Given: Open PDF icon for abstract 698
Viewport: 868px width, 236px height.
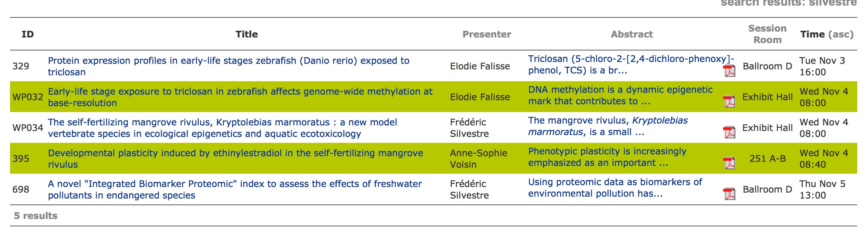Looking at the screenshot, I should click(729, 194).
